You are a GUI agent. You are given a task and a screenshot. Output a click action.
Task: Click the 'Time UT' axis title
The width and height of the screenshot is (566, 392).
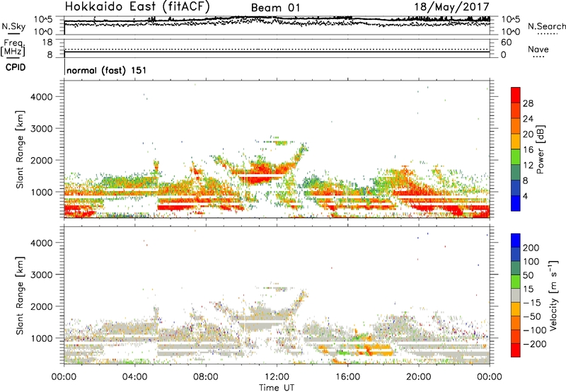click(277, 387)
